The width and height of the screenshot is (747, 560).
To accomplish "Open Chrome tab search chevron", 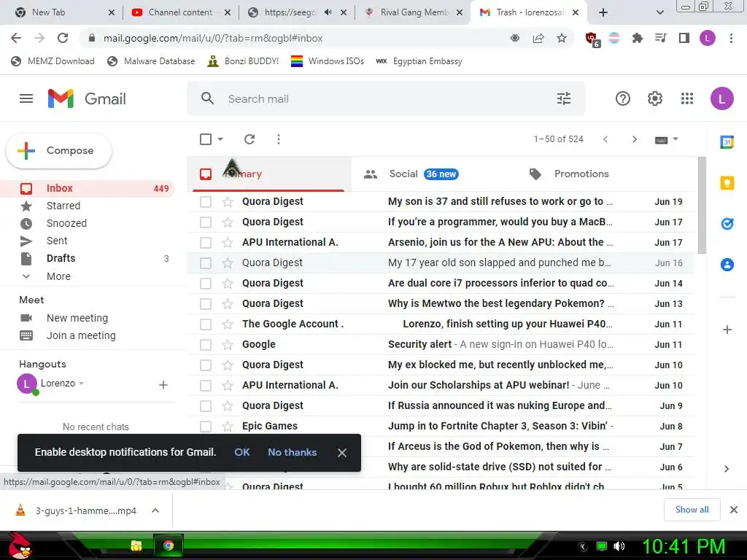I will [659, 12].
